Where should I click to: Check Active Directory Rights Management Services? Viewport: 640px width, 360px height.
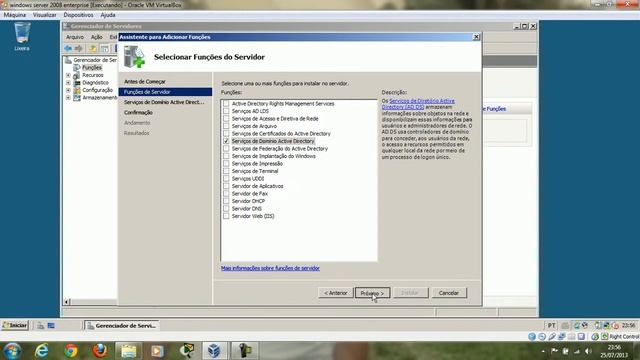(x=226, y=104)
